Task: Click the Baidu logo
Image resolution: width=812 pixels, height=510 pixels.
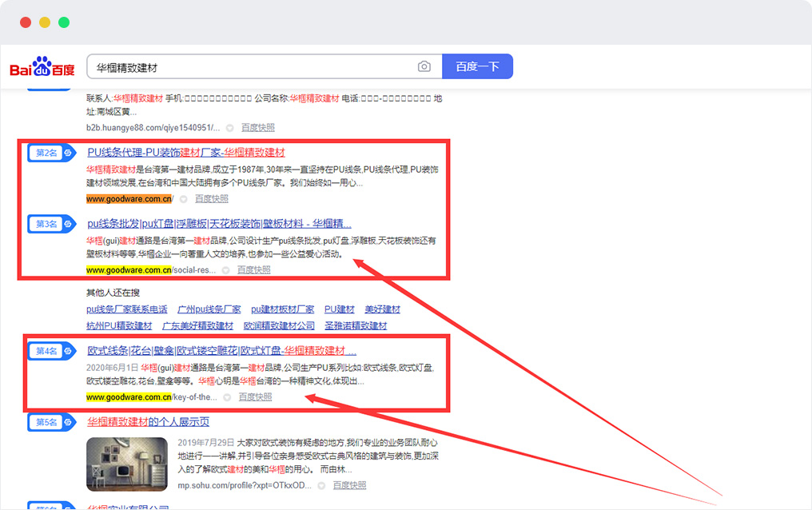Action: [x=42, y=66]
